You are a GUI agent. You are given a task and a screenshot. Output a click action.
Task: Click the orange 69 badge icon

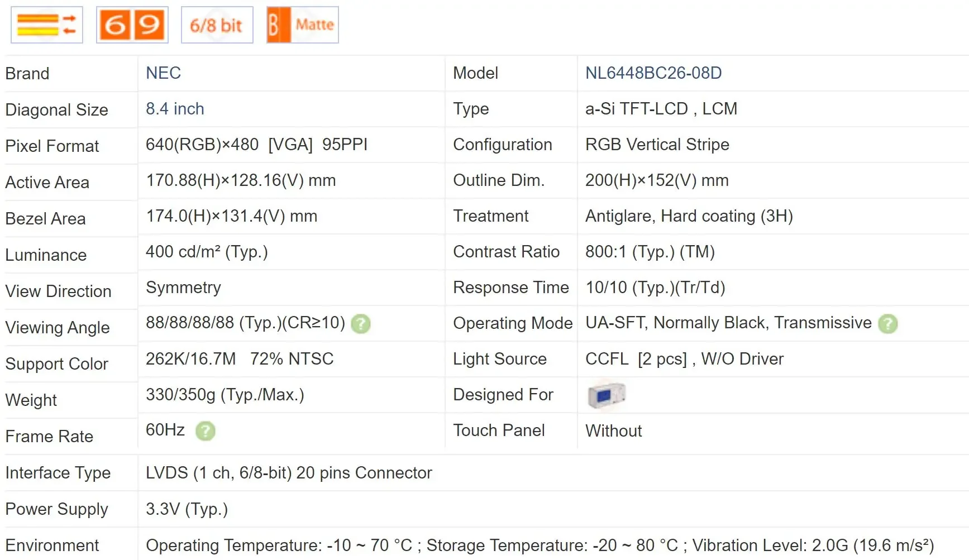coord(132,25)
